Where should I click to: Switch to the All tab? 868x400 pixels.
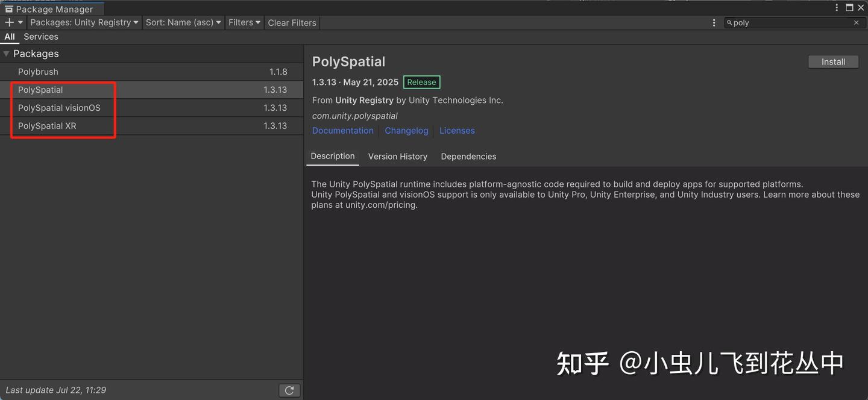10,37
